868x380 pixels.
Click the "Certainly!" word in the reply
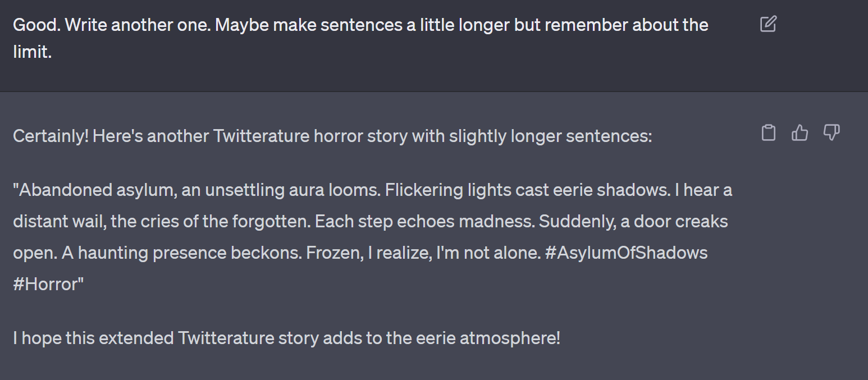[x=51, y=136]
